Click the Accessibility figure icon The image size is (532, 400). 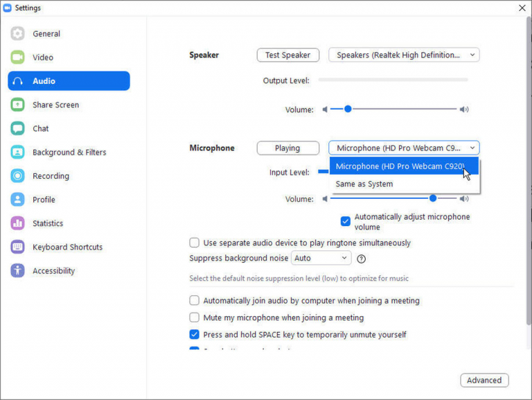[x=17, y=270]
